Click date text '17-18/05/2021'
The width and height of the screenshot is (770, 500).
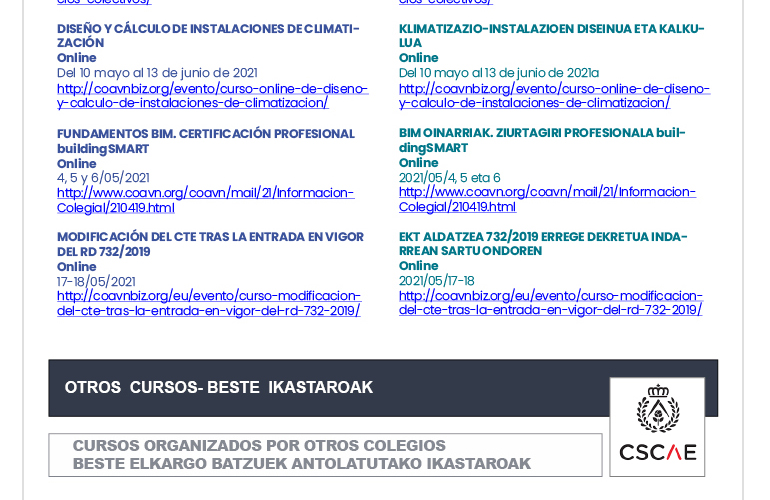click(x=96, y=281)
